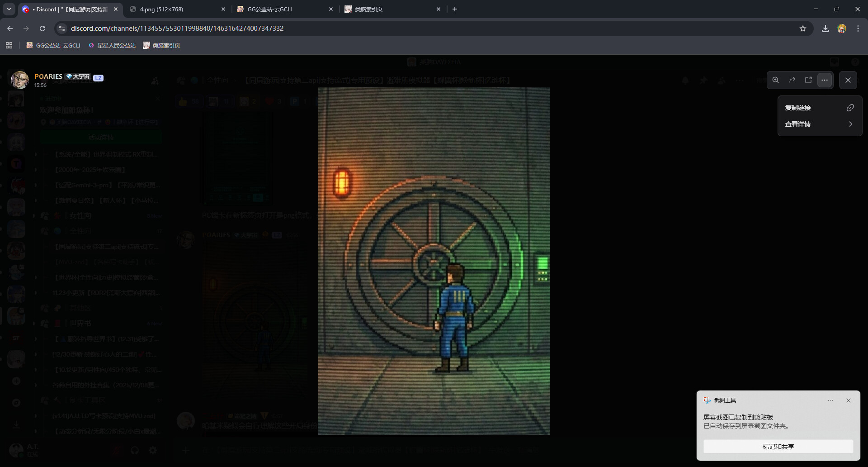
Task: Go back to previous page
Action: pyautogui.click(x=10, y=29)
